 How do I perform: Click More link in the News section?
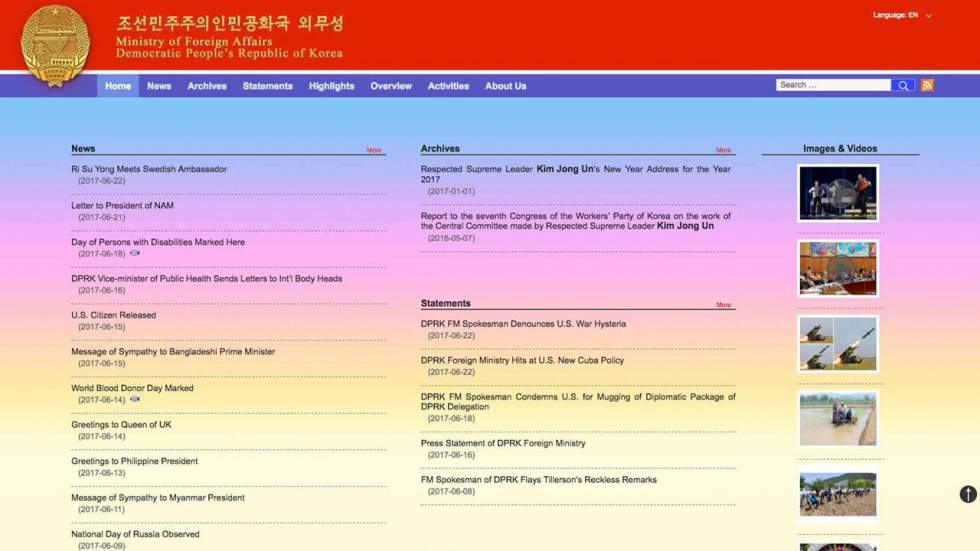click(374, 151)
